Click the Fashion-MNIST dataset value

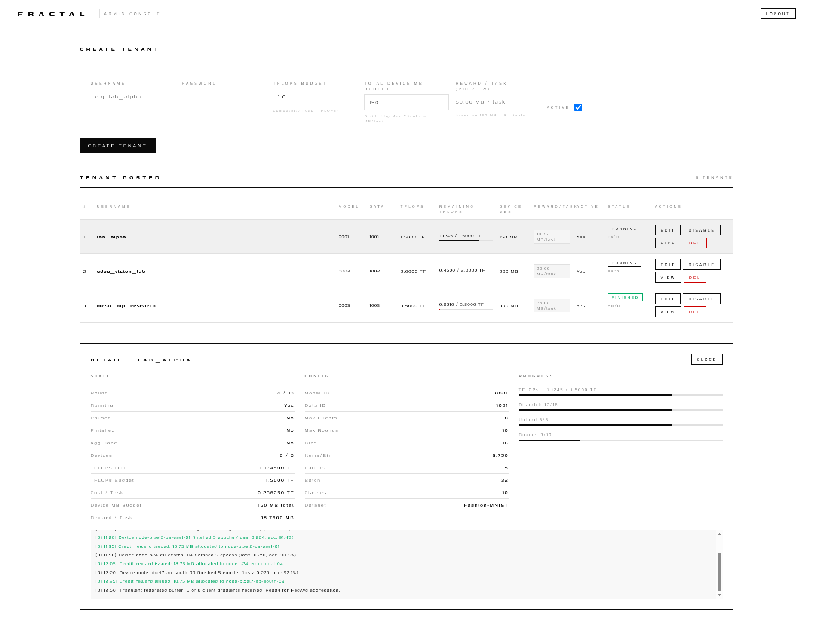pyautogui.click(x=486, y=505)
